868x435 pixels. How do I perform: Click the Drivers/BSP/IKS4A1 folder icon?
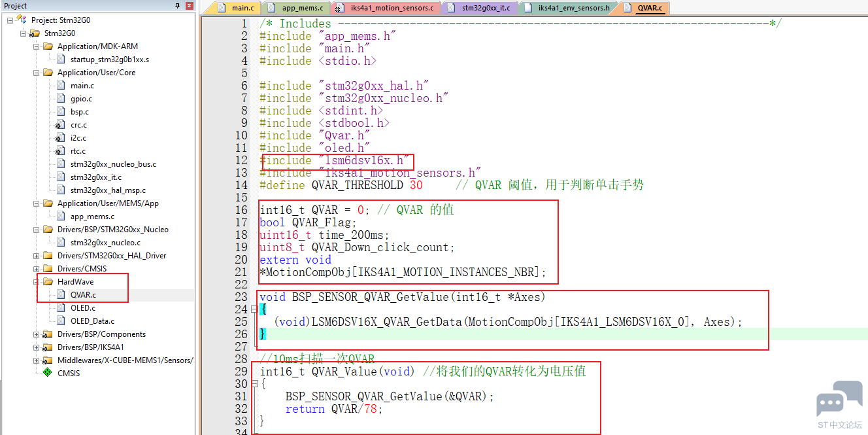tap(48, 347)
